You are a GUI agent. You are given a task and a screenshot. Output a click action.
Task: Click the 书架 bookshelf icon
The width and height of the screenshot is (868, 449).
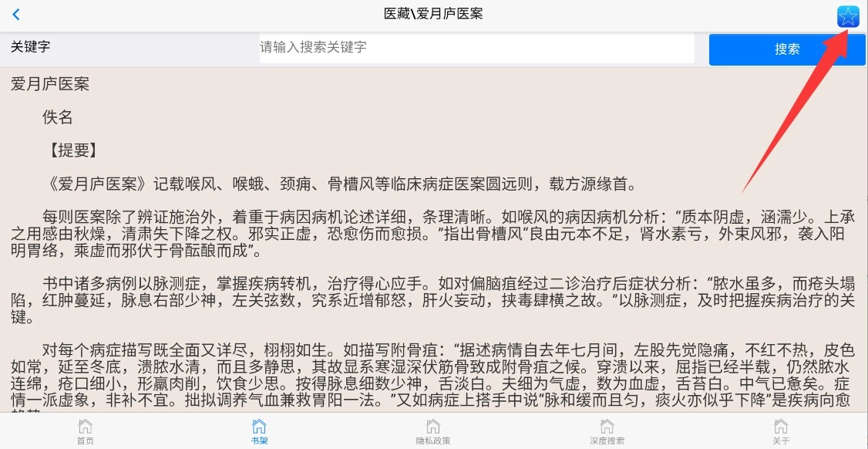tap(259, 426)
